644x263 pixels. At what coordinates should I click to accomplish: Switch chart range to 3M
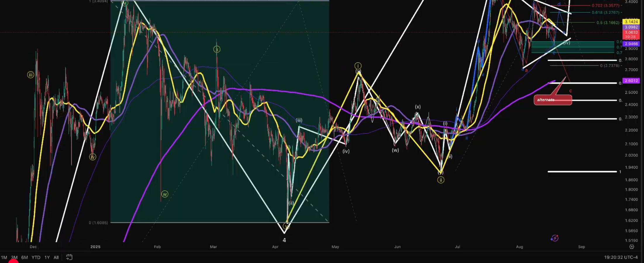point(14,257)
